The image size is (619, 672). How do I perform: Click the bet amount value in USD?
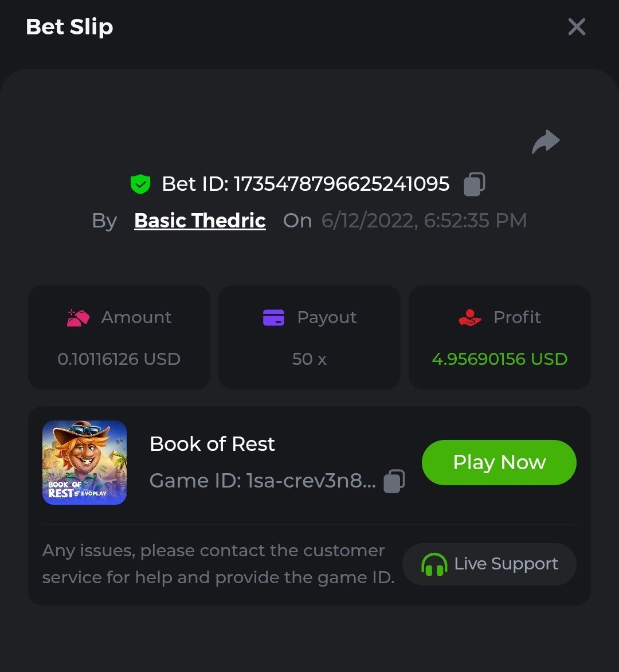pos(119,359)
